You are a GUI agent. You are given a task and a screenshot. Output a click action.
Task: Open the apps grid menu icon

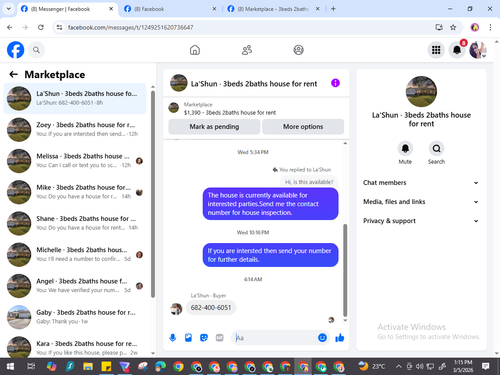click(436, 50)
